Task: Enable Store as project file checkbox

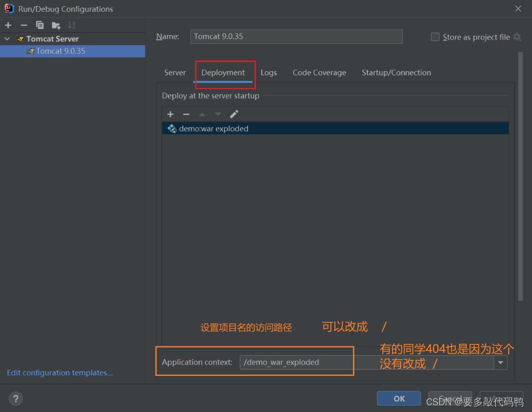Action: click(435, 37)
